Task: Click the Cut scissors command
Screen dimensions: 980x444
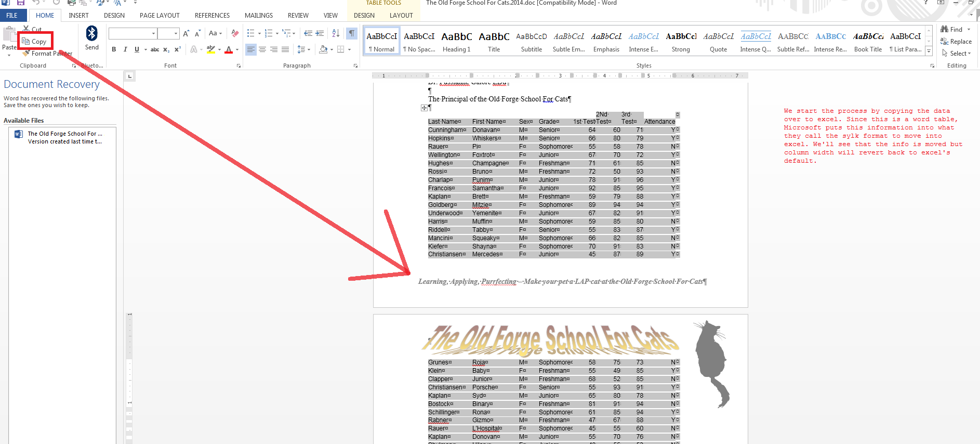Action: pos(32,30)
